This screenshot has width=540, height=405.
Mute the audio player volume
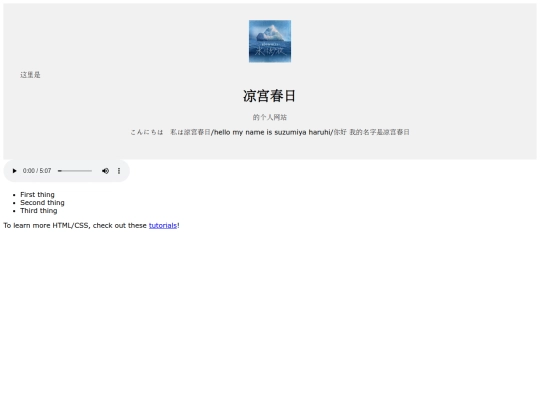[105, 171]
